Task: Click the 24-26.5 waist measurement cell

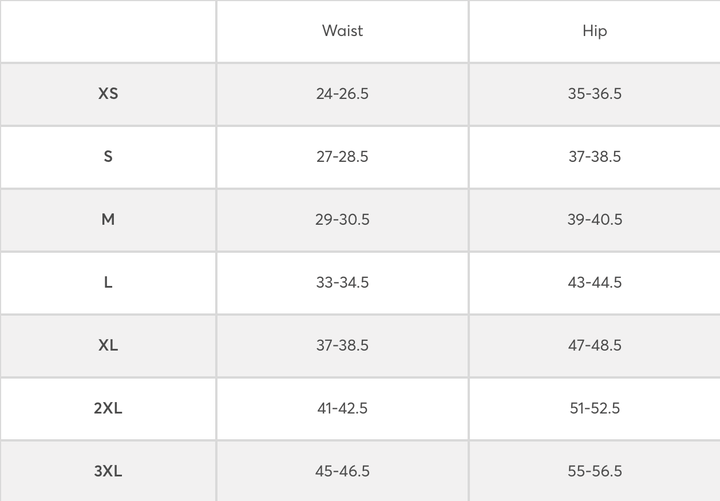Action: pyautogui.click(x=342, y=94)
